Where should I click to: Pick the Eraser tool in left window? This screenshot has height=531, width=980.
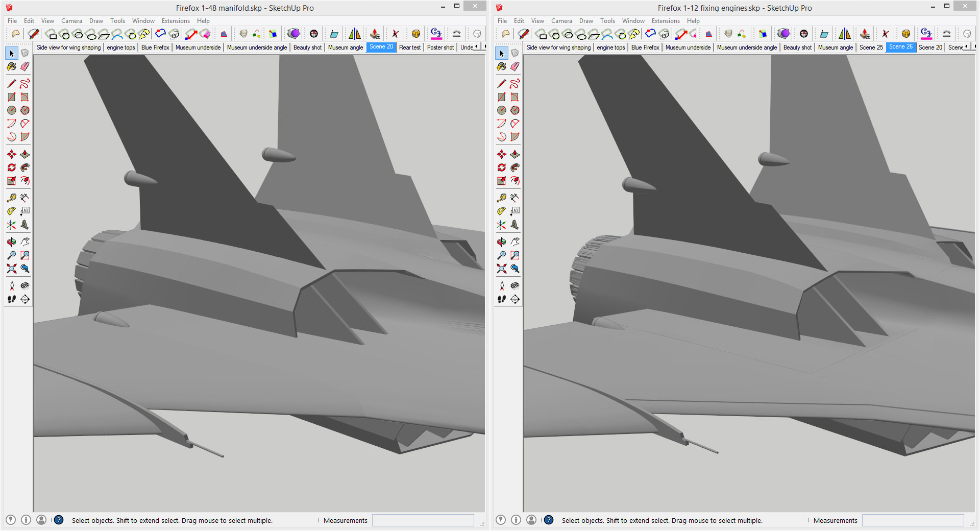25,66
